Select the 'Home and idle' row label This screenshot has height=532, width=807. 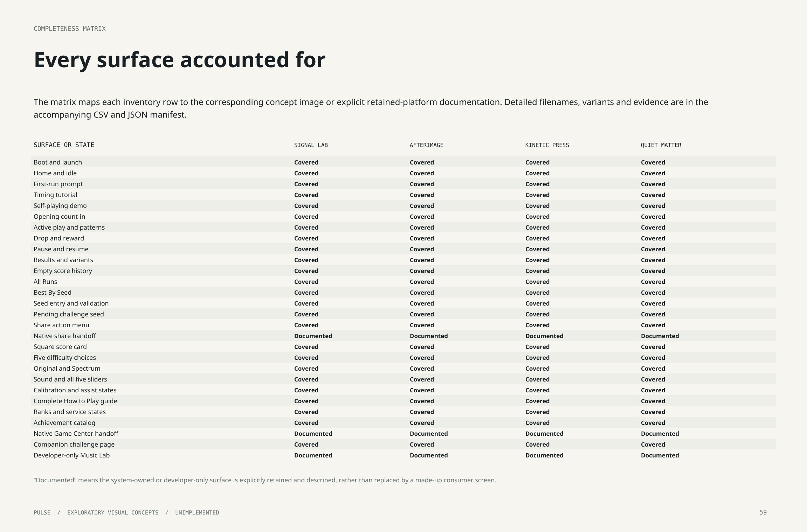click(x=55, y=173)
